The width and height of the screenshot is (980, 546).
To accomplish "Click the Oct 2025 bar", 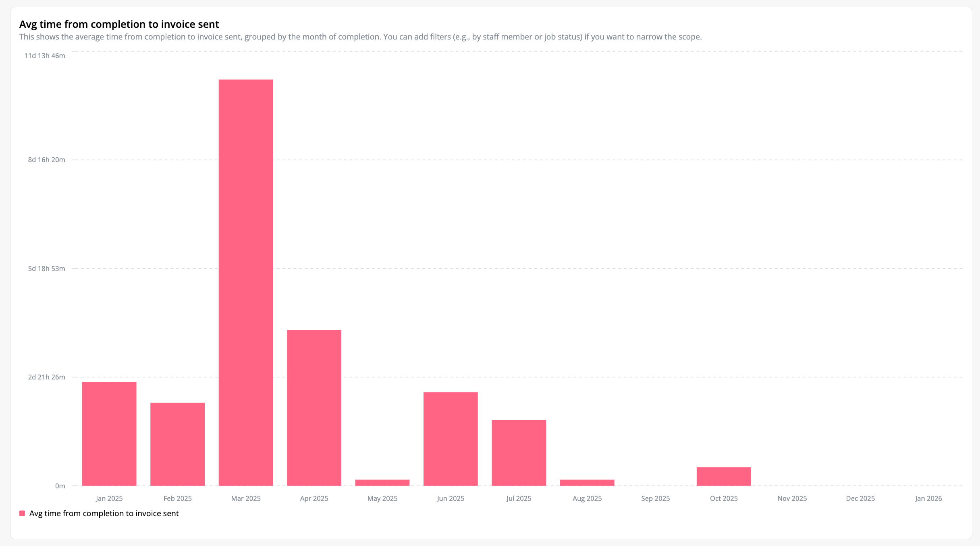I will 724,476.
